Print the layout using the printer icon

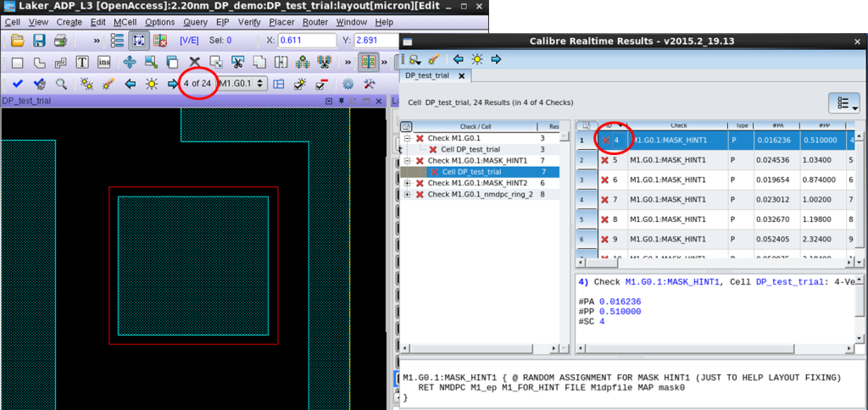[60, 41]
